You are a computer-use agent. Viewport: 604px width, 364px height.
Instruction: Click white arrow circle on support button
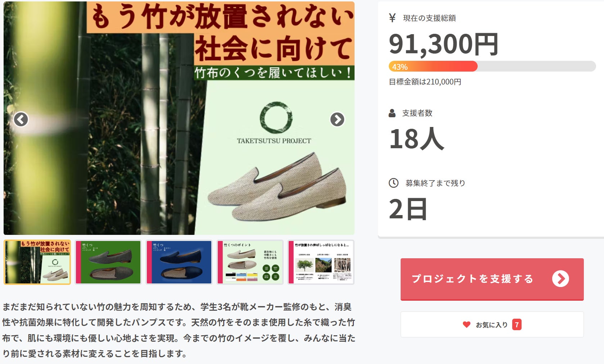560,279
